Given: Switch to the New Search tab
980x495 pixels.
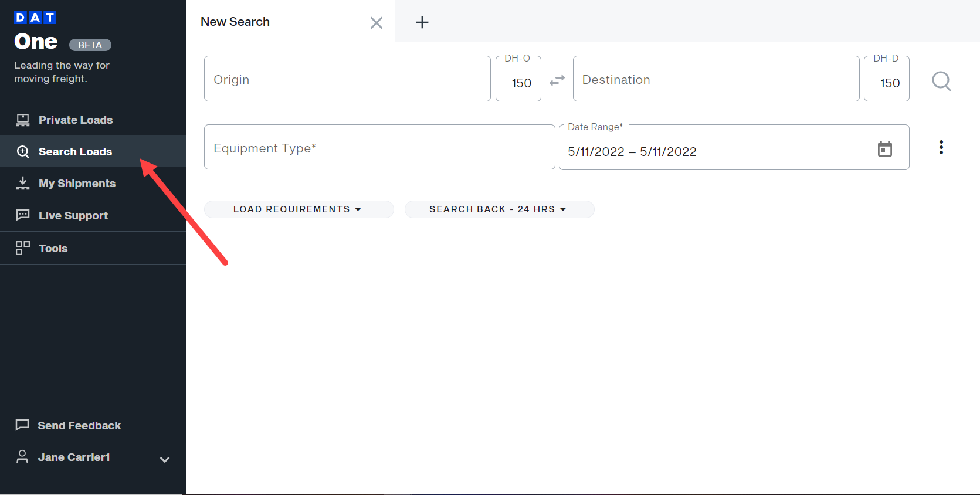Looking at the screenshot, I should point(235,22).
